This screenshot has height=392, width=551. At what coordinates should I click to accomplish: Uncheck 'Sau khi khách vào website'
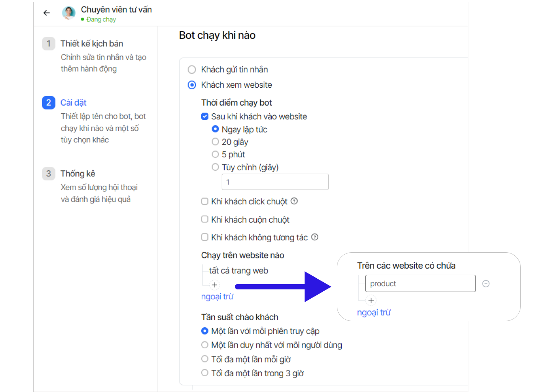[205, 116]
